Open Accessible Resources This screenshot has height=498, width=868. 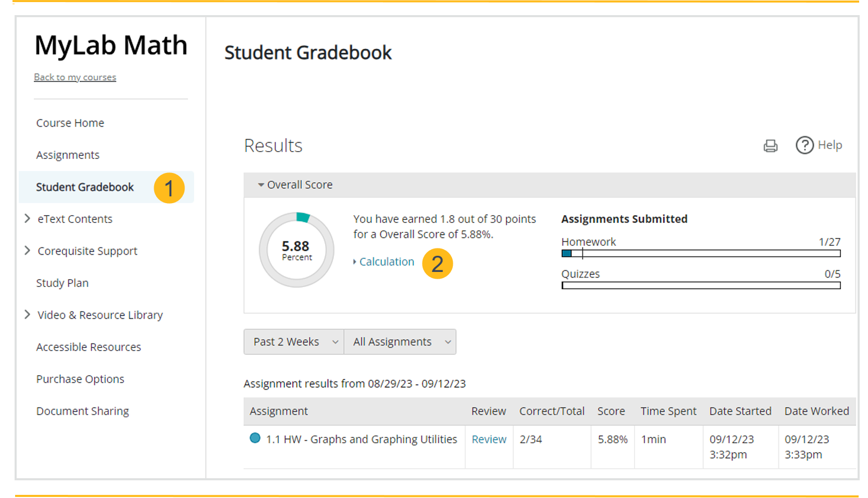point(89,347)
